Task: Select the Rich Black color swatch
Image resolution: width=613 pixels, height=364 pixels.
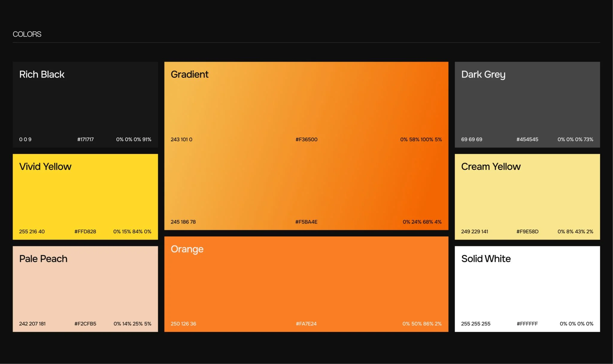Action: click(x=85, y=104)
